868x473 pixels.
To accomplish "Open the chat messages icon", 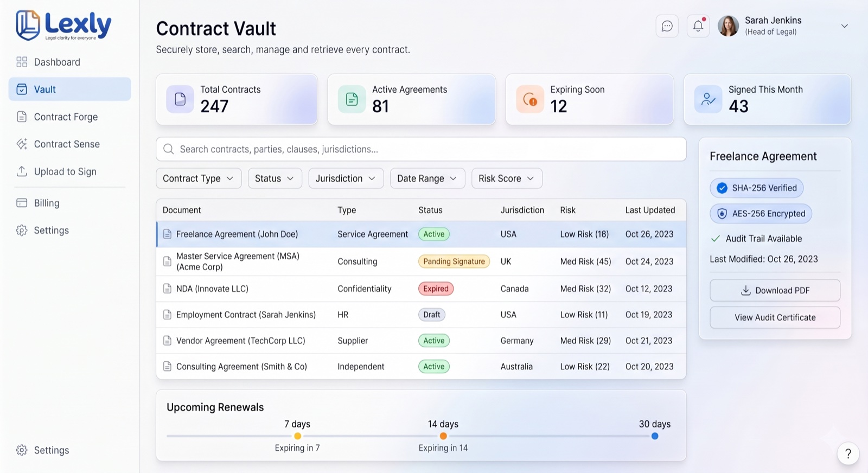I will (667, 26).
